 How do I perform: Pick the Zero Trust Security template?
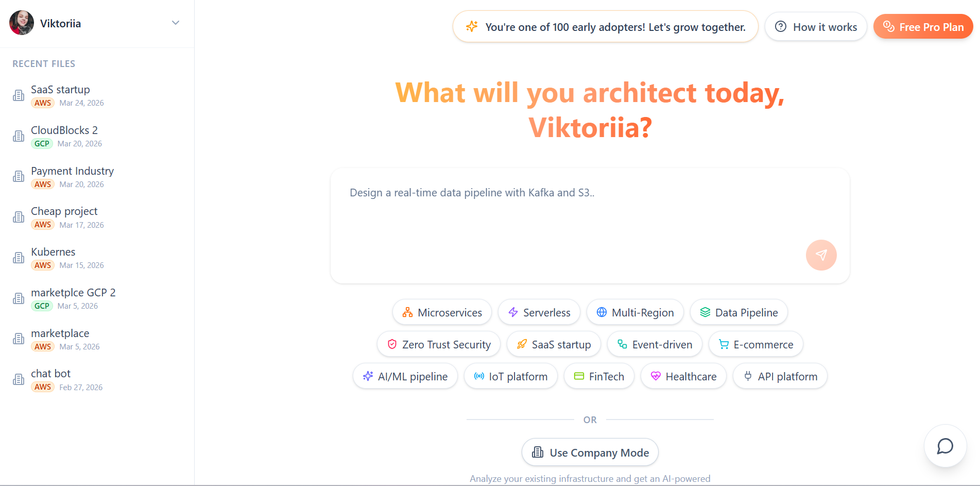tap(439, 344)
